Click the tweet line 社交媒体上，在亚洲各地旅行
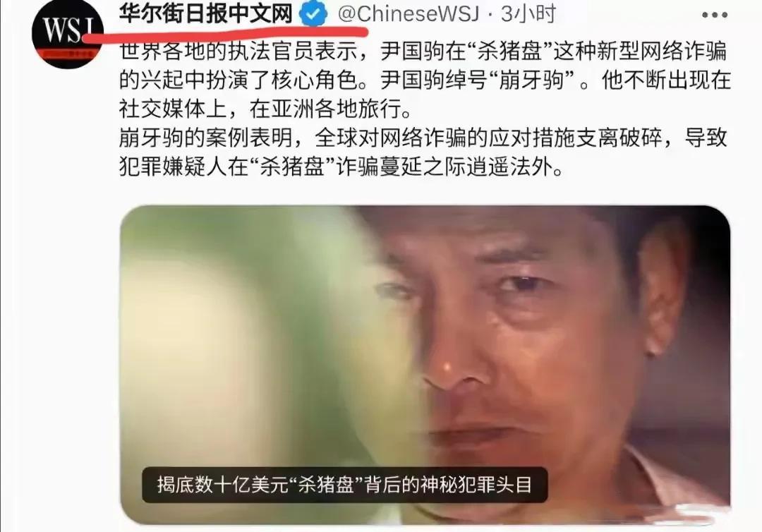 tap(266, 109)
